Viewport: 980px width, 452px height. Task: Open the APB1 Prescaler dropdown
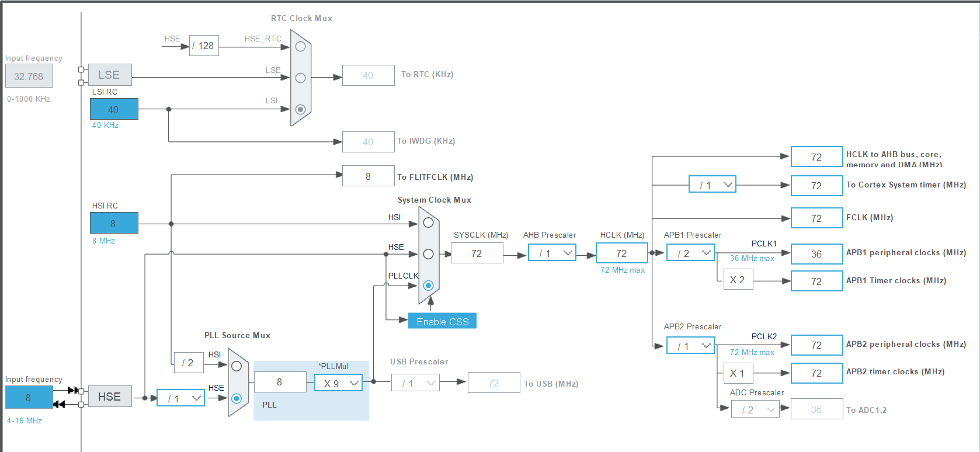(690, 253)
